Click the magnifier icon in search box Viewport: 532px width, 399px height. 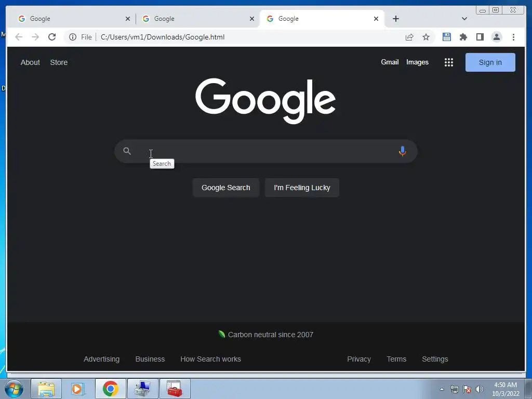tap(127, 151)
